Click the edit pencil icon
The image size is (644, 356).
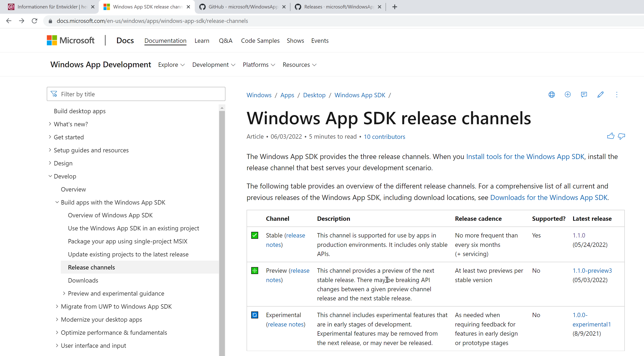(600, 95)
